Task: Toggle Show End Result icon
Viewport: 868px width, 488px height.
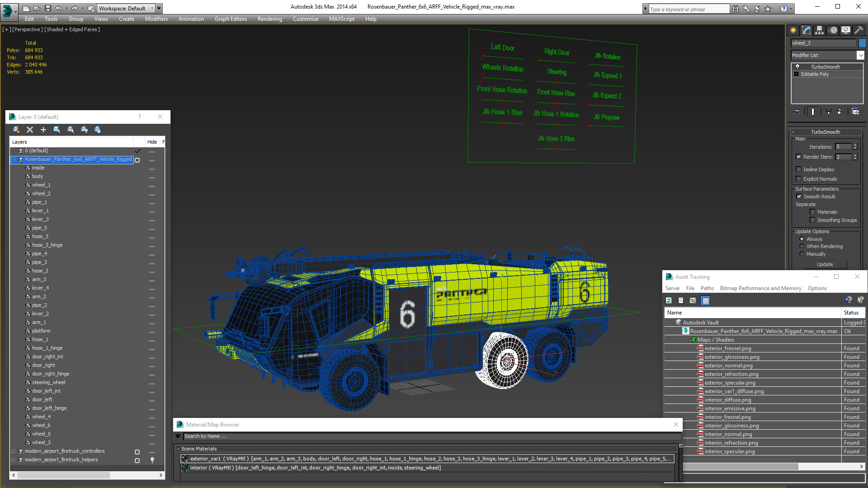Action: (x=813, y=111)
